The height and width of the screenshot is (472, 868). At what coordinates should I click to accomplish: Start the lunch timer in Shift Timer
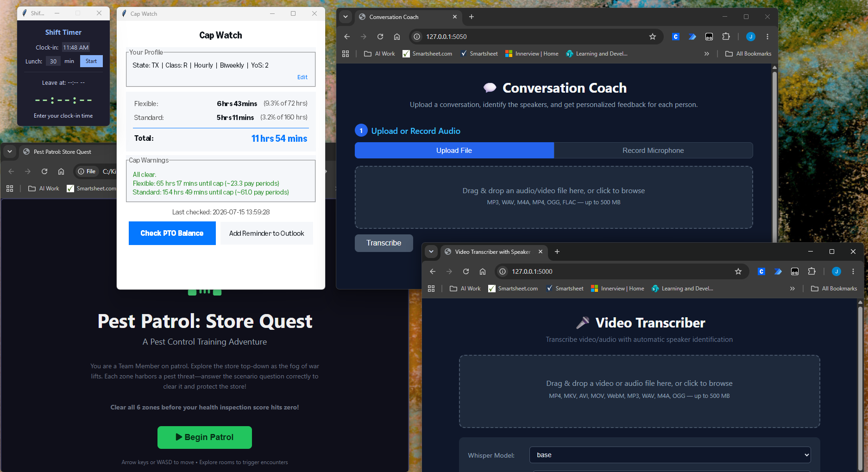pos(91,61)
